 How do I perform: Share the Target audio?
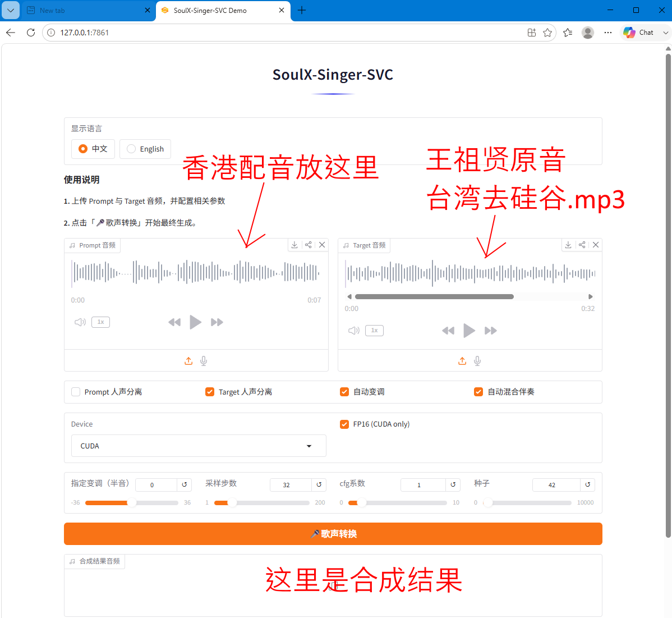click(582, 245)
